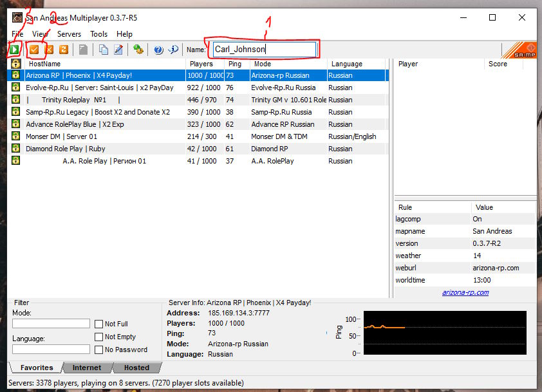Sort servers by HostName column header

(105, 64)
